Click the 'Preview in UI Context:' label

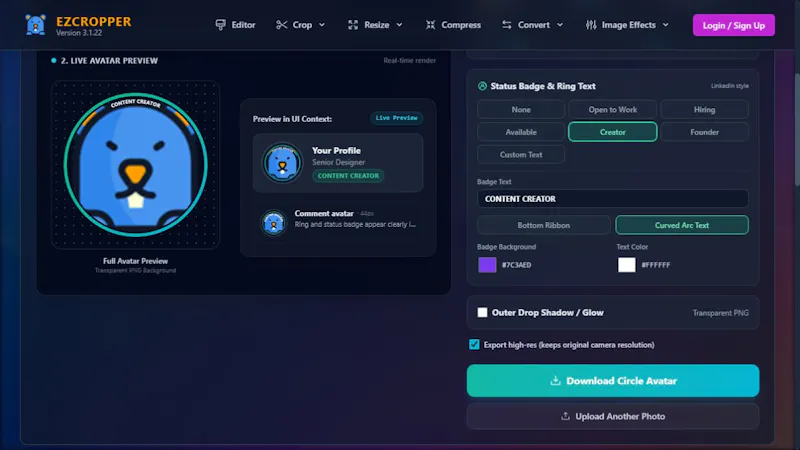(292, 119)
